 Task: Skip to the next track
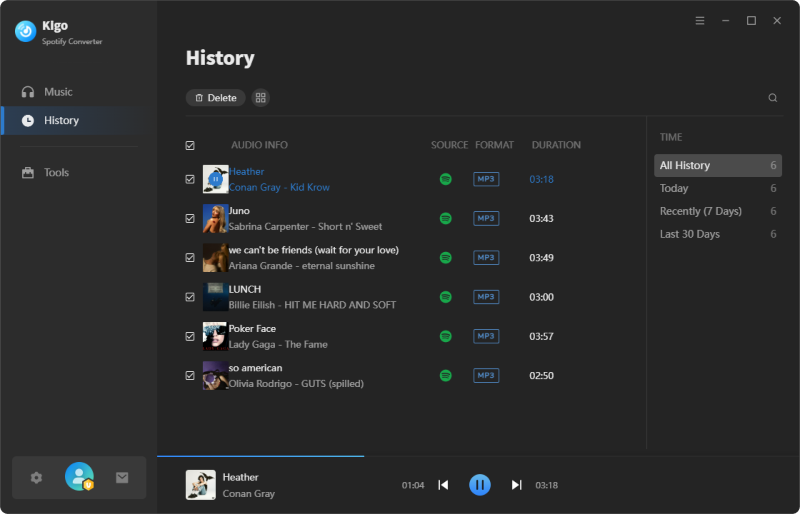click(x=516, y=485)
